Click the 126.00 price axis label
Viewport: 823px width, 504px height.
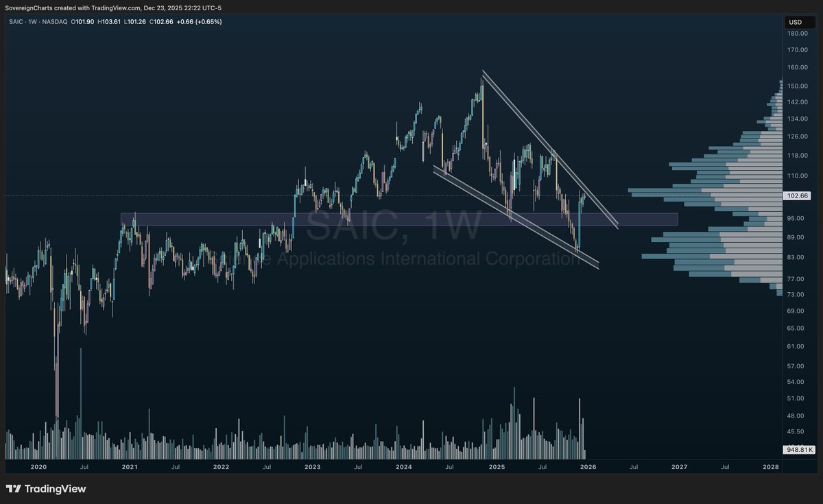click(x=797, y=136)
